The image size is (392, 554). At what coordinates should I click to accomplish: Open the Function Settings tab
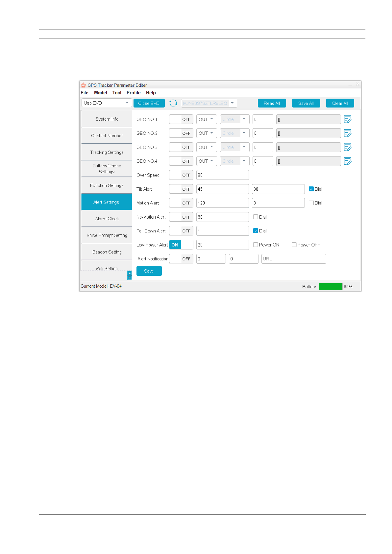point(107,185)
